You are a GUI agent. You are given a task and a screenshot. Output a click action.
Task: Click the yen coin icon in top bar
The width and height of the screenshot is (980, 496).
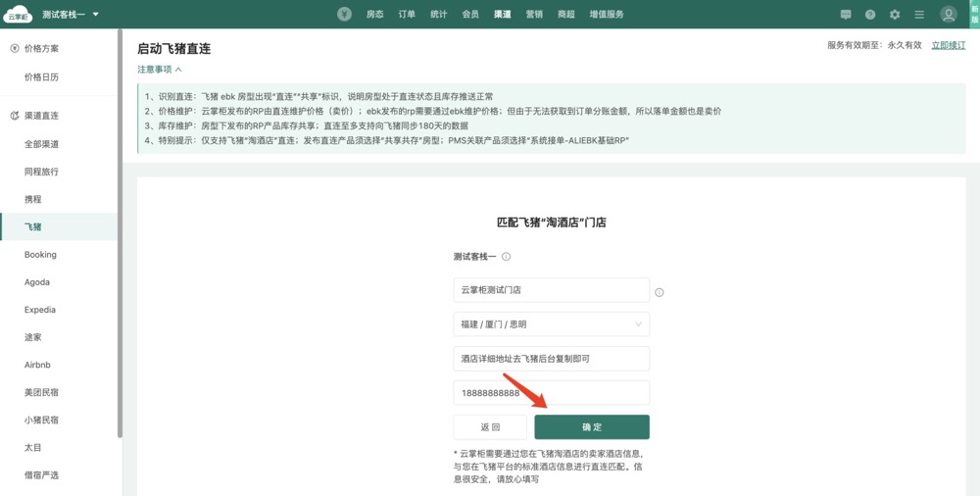[344, 15]
